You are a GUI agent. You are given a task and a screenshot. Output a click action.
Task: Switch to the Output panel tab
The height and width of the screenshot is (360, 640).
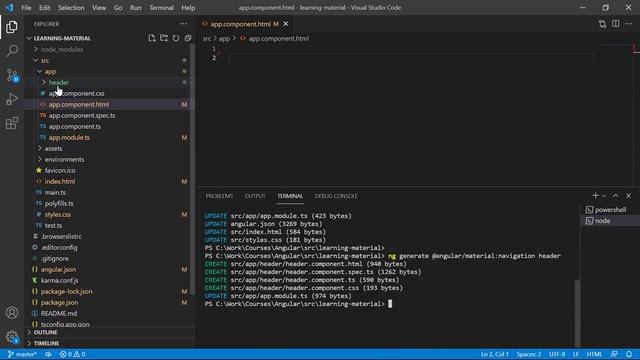point(255,196)
